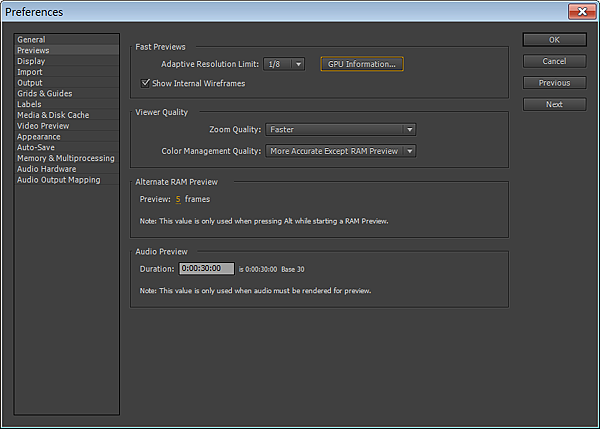
Task: Click the Alt RAM Preview note text
Action: (x=264, y=221)
